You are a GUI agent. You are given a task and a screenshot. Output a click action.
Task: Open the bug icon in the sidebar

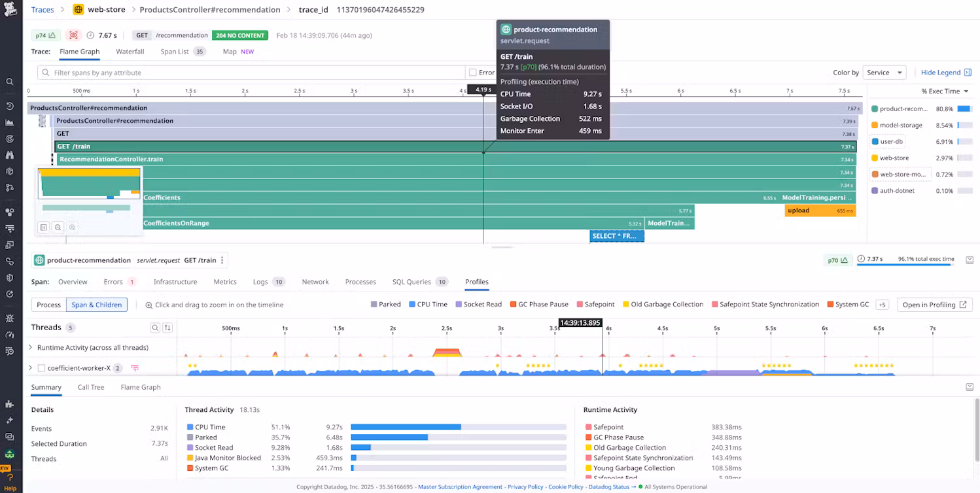(10, 318)
